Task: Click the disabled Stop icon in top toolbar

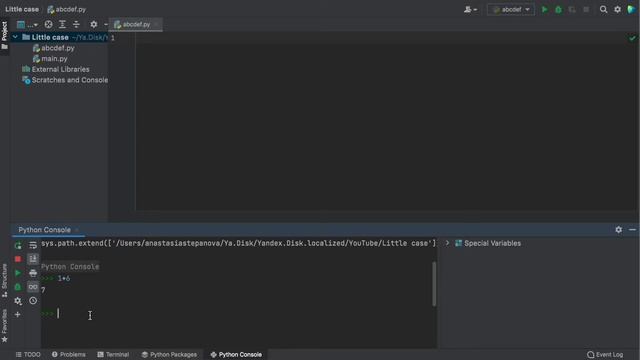Action: (x=586, y=9)
